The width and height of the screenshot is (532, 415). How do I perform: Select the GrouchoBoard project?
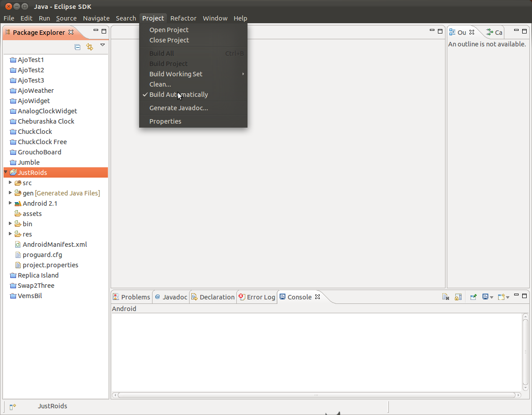click(x=36, y=152)
